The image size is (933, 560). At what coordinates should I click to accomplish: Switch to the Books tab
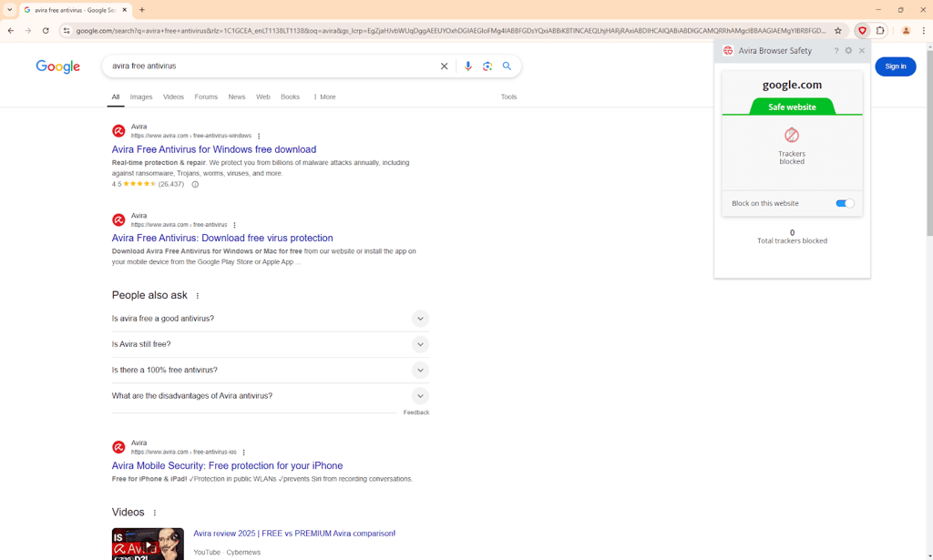[x=291, y=97]
